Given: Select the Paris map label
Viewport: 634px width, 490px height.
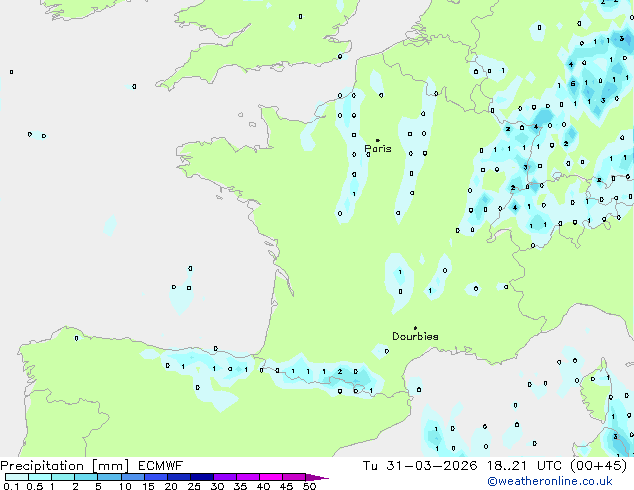Looking at the screenshot, I should (x=378, y=149).
